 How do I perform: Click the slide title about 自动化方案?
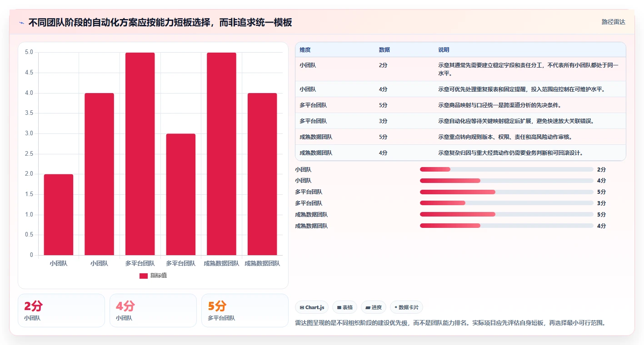(160, 23)
